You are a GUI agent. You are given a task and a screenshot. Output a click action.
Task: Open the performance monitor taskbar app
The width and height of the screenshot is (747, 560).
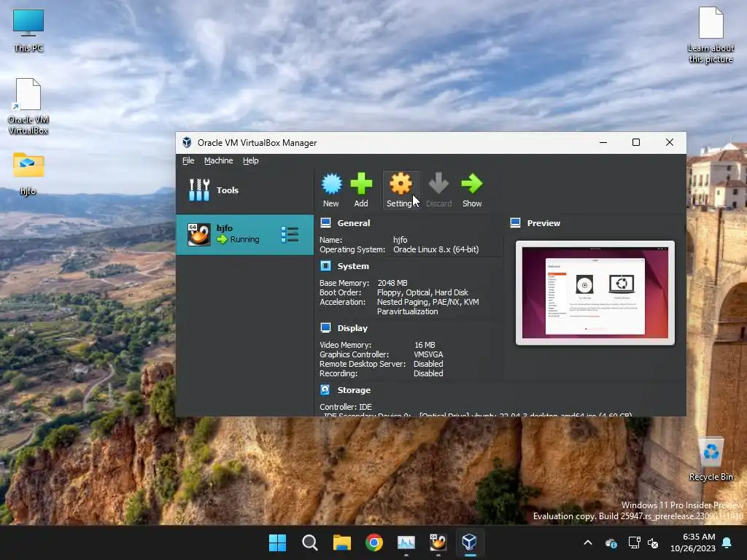[406, 542]
